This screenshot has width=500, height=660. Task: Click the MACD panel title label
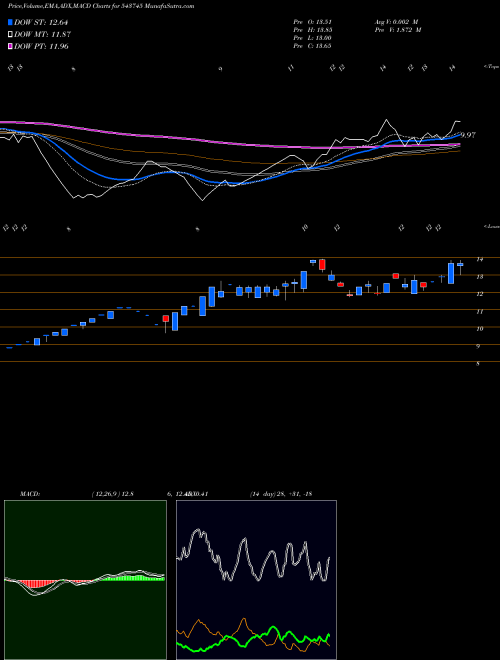click(x=29, y=494)
